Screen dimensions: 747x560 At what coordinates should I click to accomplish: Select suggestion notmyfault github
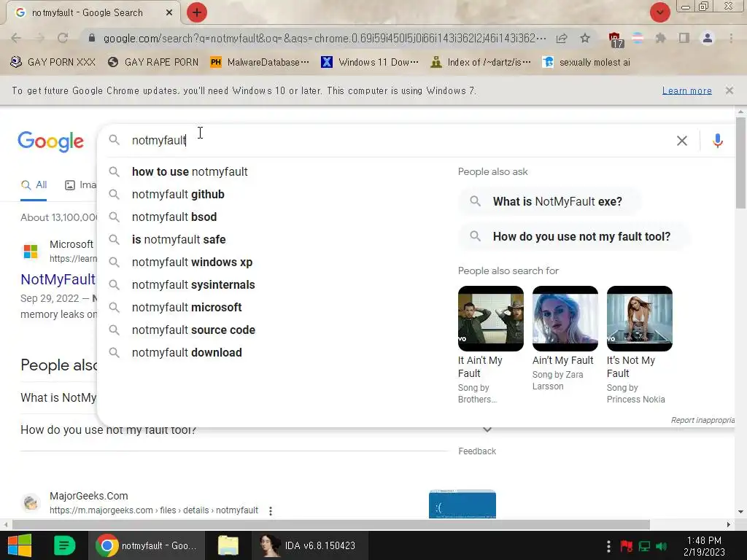[x=178, y=194]
